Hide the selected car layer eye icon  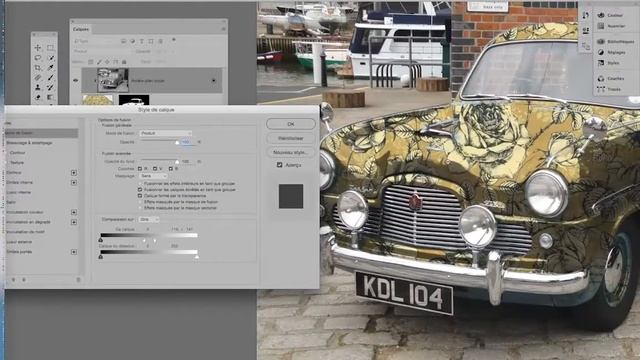click(76, 81)
